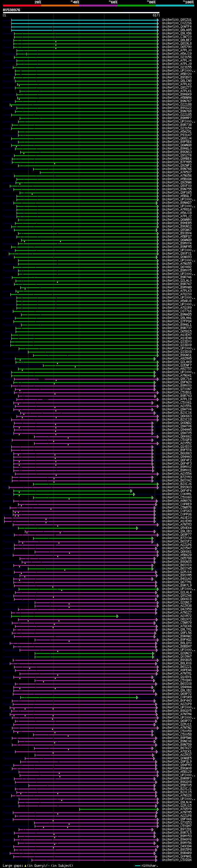Select label UniRef100_Q9LNJ4

pyautogui.click(x=176, y=802)
